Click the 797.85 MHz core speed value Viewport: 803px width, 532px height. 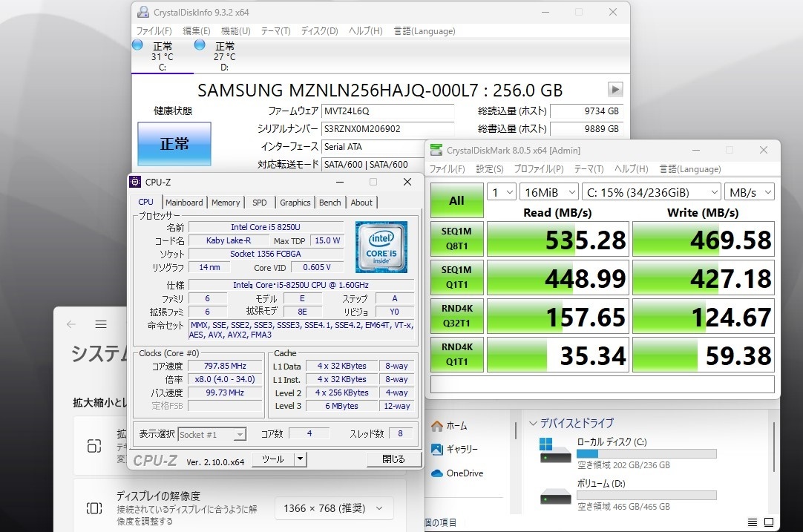(x=225, y=366)
